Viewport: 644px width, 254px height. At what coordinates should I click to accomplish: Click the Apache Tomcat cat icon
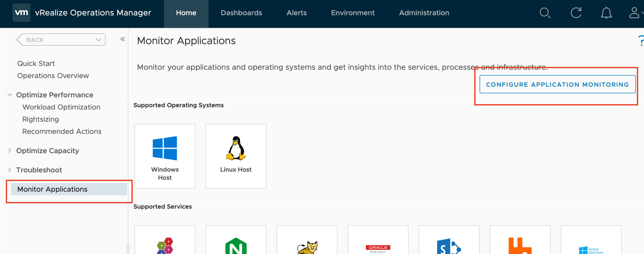pos(307,247)
